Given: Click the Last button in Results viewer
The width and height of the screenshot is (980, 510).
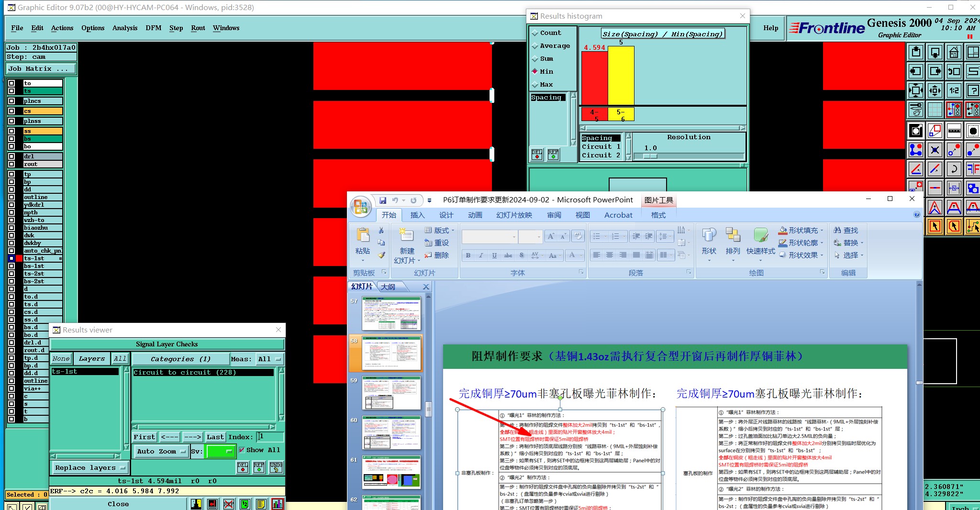Looking at the screenshot, I should pyautogui.click(x=215, y=437).
